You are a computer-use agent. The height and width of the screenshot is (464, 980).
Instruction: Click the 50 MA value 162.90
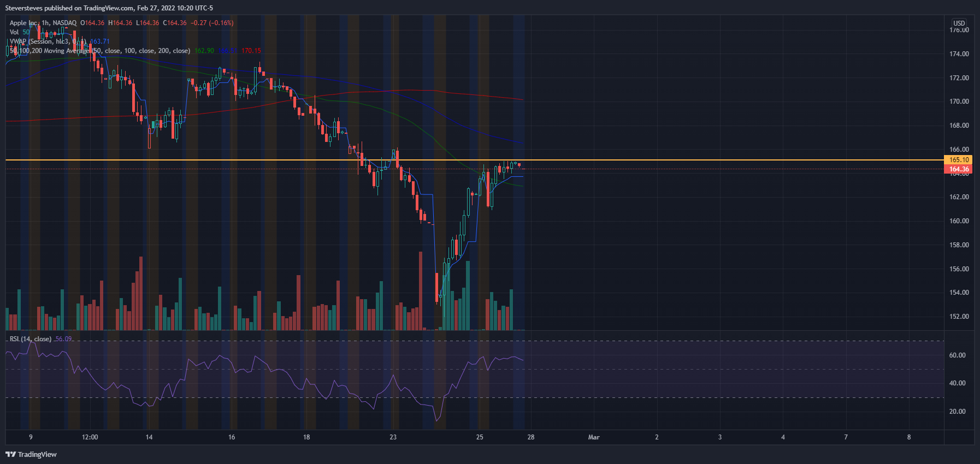(x=204, y=51)
